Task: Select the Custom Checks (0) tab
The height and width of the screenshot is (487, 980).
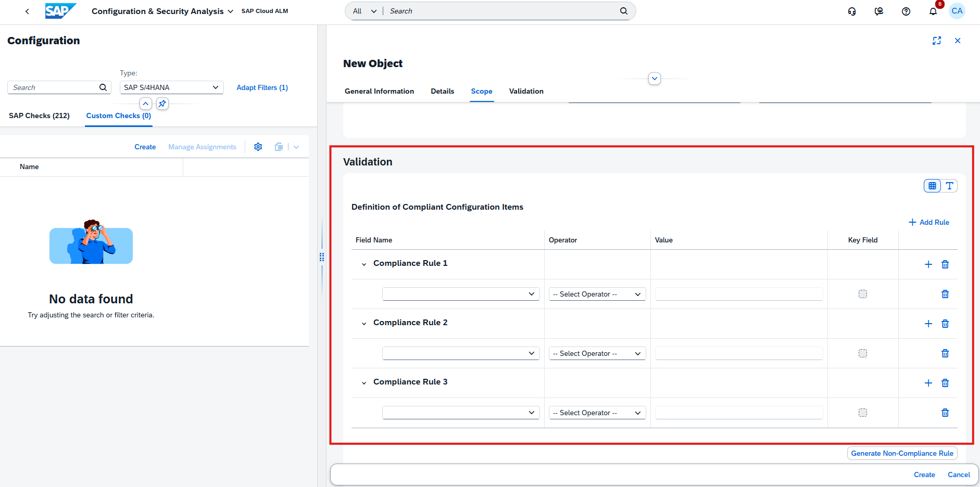Action: [x=119, y=116]
